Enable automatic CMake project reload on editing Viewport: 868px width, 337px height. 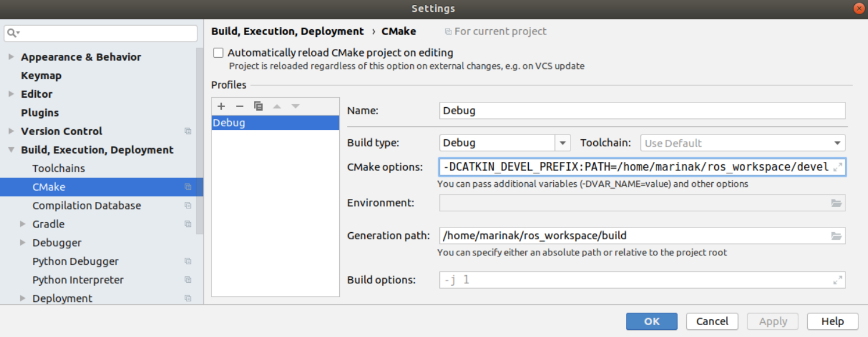[219, 53]
